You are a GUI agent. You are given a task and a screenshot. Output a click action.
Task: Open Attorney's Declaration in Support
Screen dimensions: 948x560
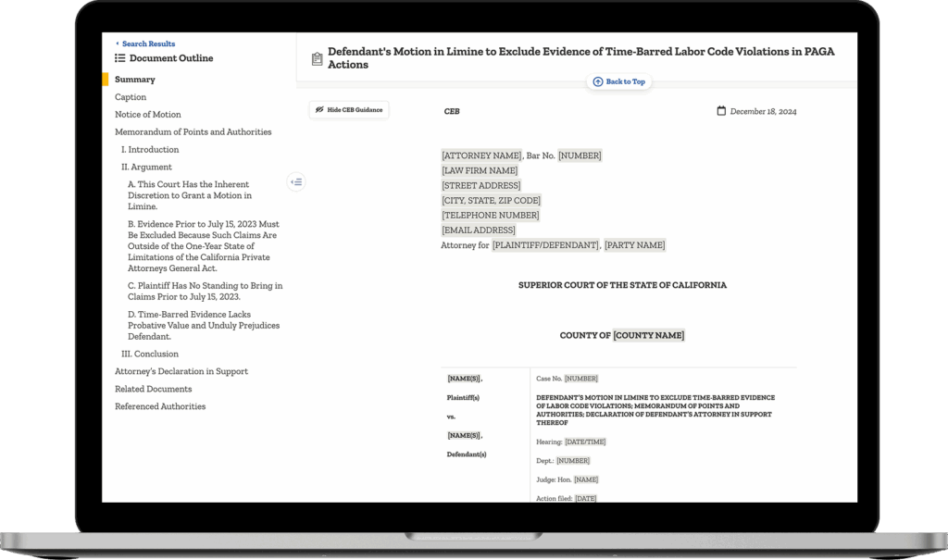[x=181, y=372]
